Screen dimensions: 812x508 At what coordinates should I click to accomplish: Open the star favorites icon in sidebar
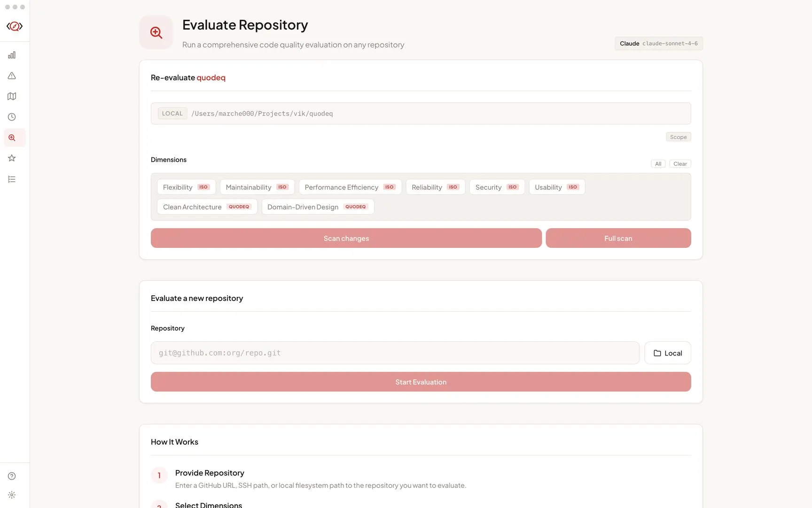click(x=12, y=158)
